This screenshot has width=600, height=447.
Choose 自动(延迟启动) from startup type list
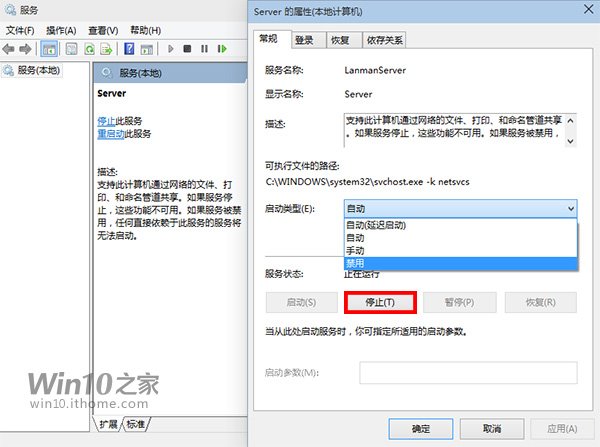[x=460, y=225]
